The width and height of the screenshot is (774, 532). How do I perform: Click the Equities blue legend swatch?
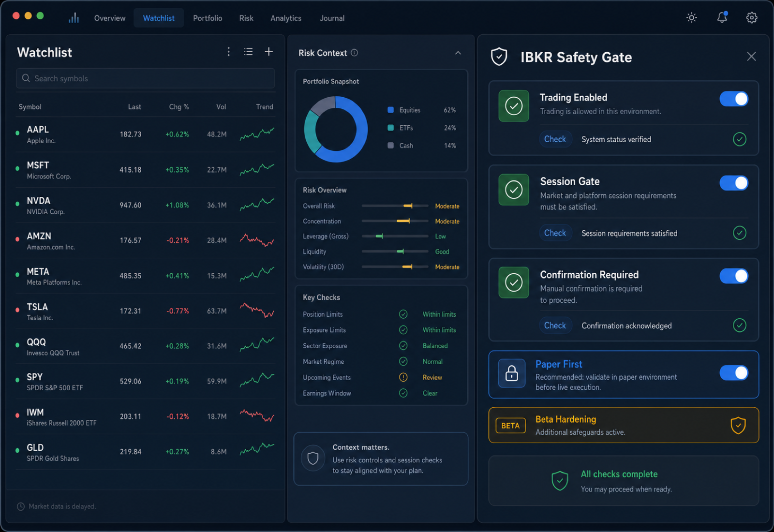tap(390, 110)
